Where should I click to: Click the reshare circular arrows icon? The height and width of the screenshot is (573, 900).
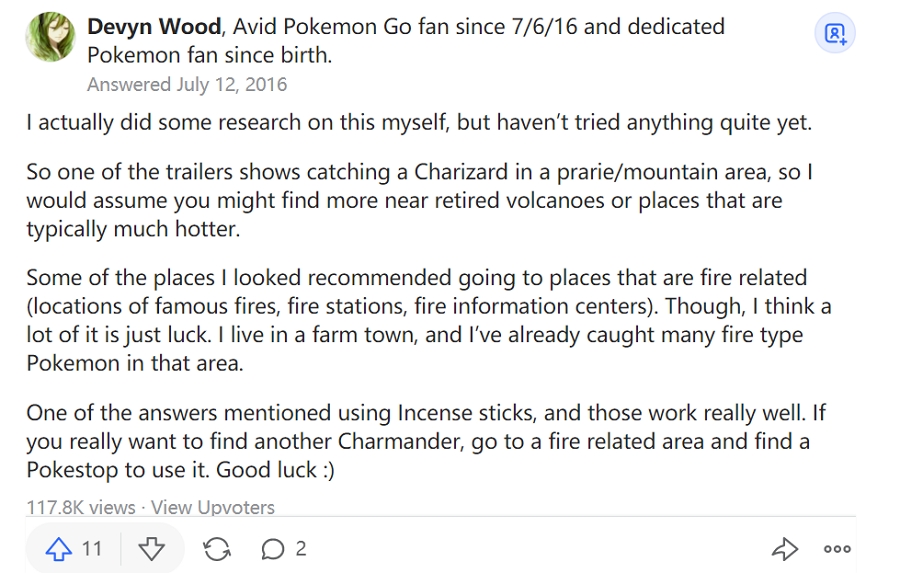[216, 548]
